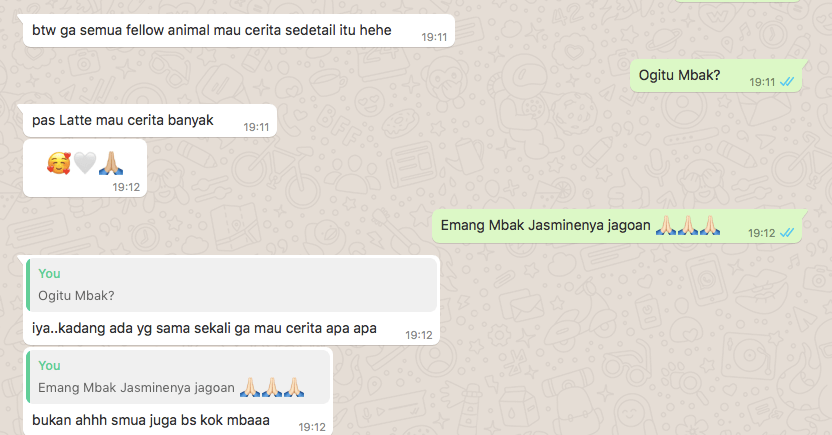
Task: Click the 'You' label in first quoted reply
Action: [x=49, y=274]
